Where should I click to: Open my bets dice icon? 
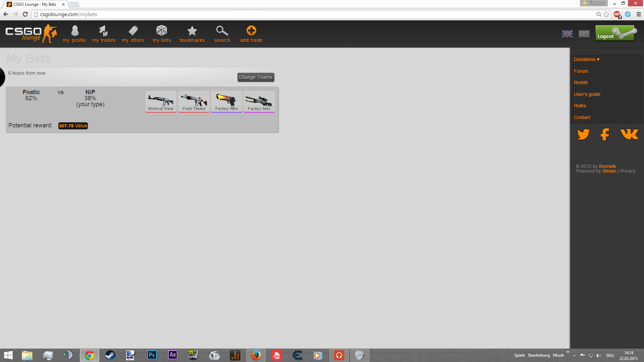tap(161, 31)
